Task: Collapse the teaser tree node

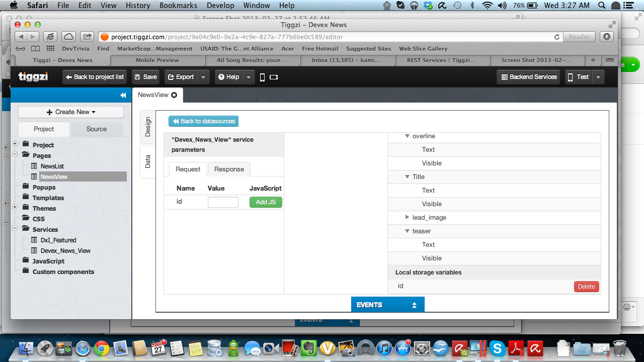Action: click(x=408, y=231)
